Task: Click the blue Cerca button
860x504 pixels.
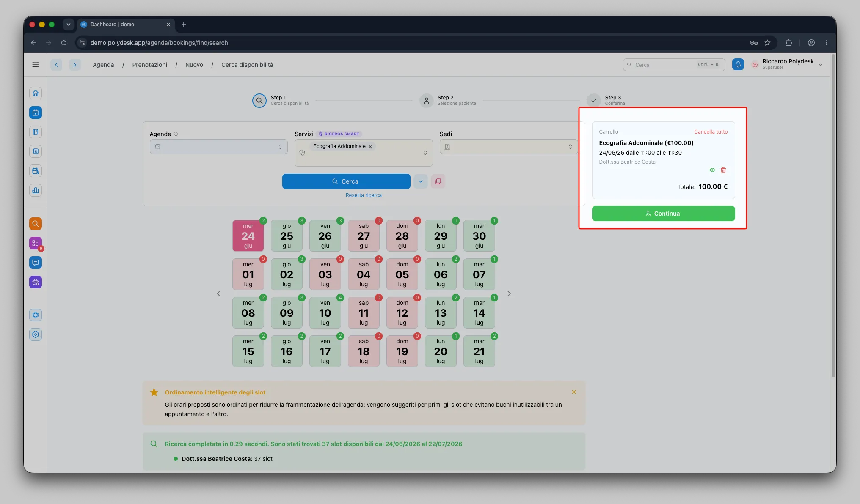Action: coord(346,181)
